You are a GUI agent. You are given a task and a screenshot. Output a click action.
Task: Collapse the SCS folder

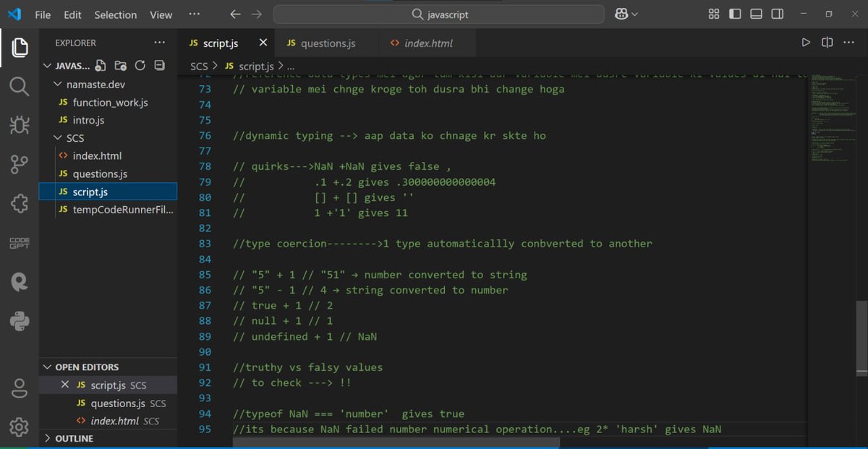click(x=59, y=137)
